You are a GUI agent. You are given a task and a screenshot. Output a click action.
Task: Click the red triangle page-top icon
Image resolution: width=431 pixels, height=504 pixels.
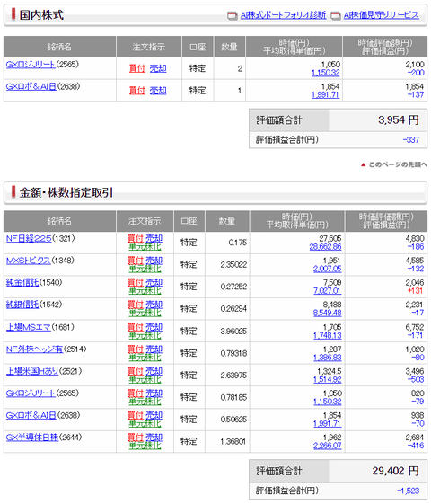point(363,164)
